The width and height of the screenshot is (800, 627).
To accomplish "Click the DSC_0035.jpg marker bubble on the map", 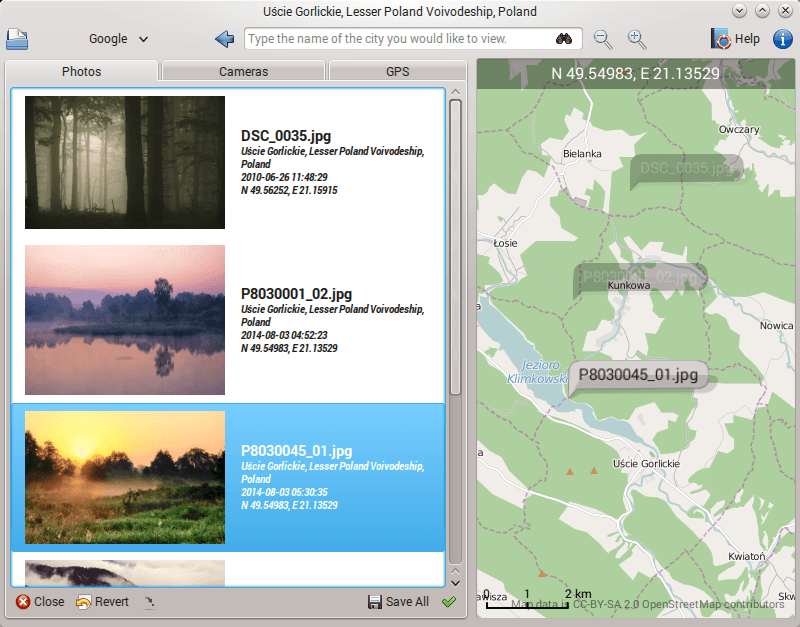I will pos(686,168).
